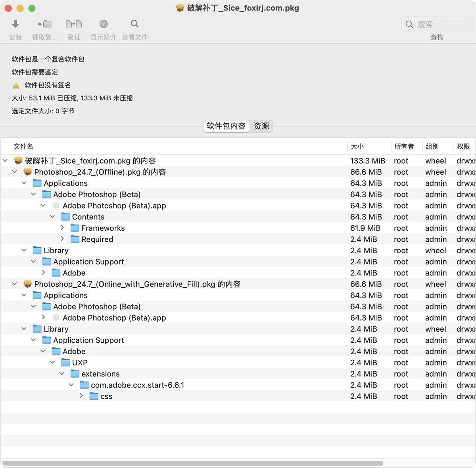Click inside the 搜索 search field
Viewport: 476px width, 468px height.
pyautogui.click(x=436, y=24)
